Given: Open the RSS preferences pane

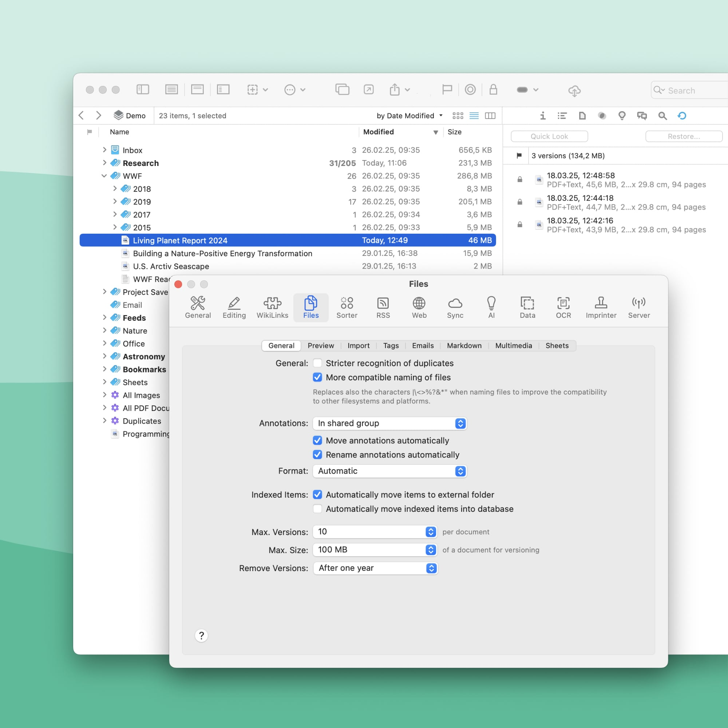Looking at the screenshot, I should pos(383,308).
